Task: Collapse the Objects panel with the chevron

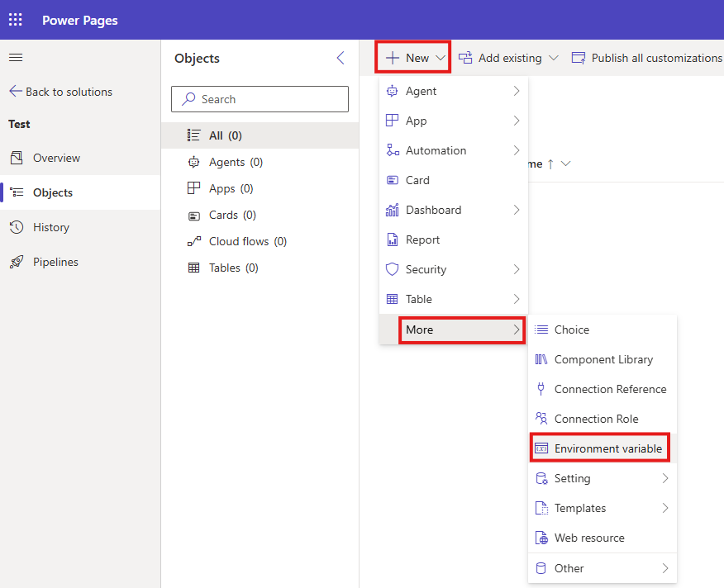Action: pos(341,58)
